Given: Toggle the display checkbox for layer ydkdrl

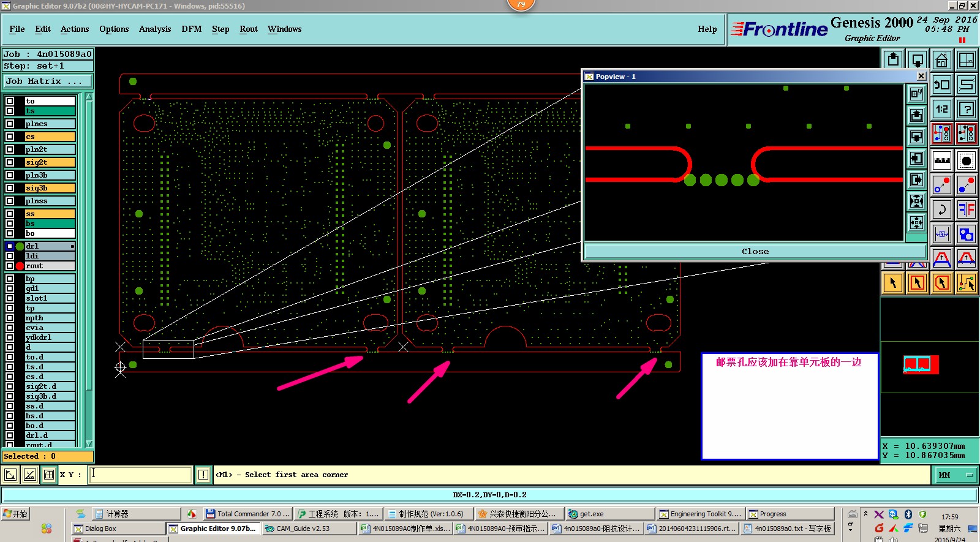Looking at the screenshot, I should click(10, 337).
